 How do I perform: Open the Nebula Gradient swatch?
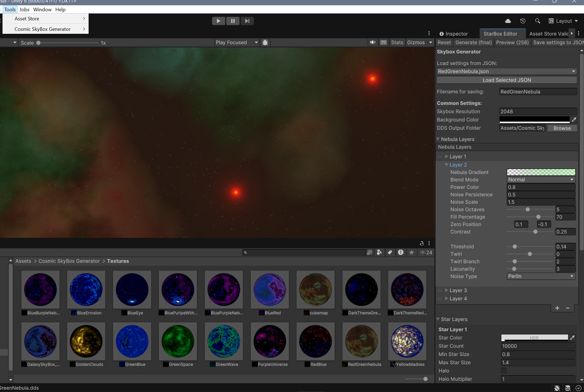pos(541,172)
